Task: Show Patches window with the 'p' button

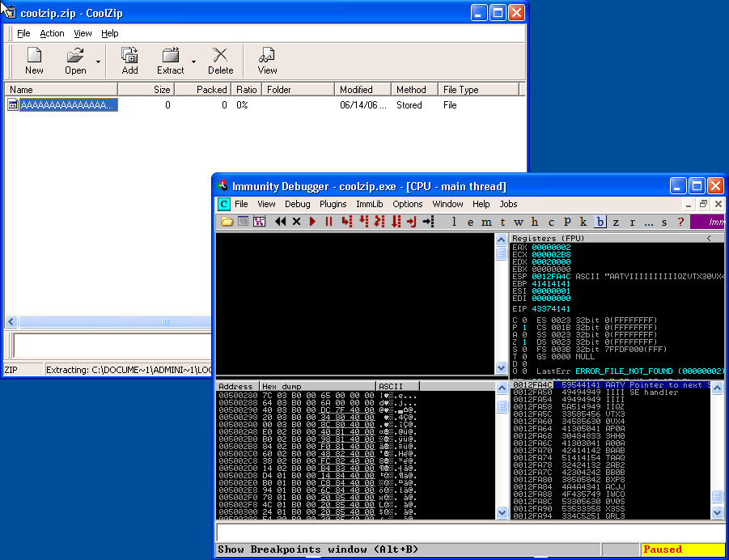Action: tap(567, 222)
